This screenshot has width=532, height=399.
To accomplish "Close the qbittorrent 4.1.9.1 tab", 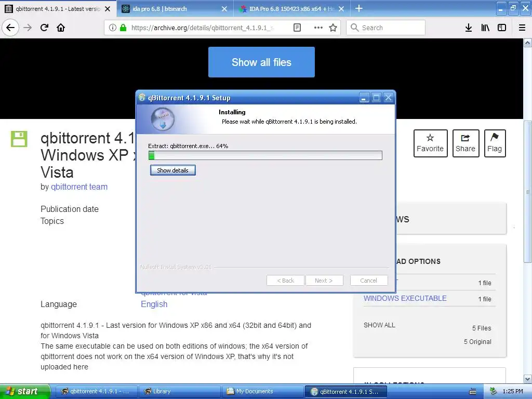I will [108, 9].
